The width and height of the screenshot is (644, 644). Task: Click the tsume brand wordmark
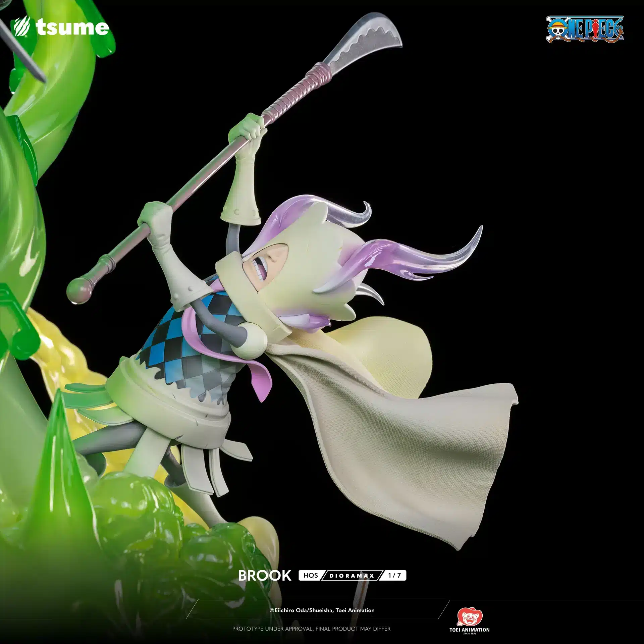pos(72,27)
